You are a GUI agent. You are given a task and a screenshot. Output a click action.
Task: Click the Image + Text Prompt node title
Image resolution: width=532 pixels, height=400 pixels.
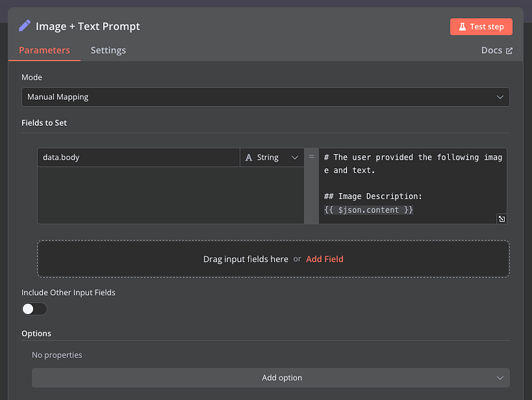tap(88, 27)
